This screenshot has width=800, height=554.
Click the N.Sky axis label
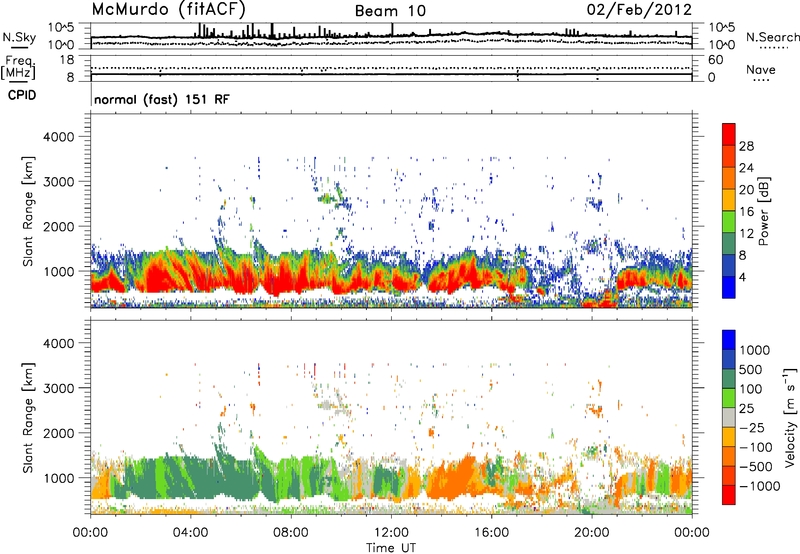tap(19, 37)
